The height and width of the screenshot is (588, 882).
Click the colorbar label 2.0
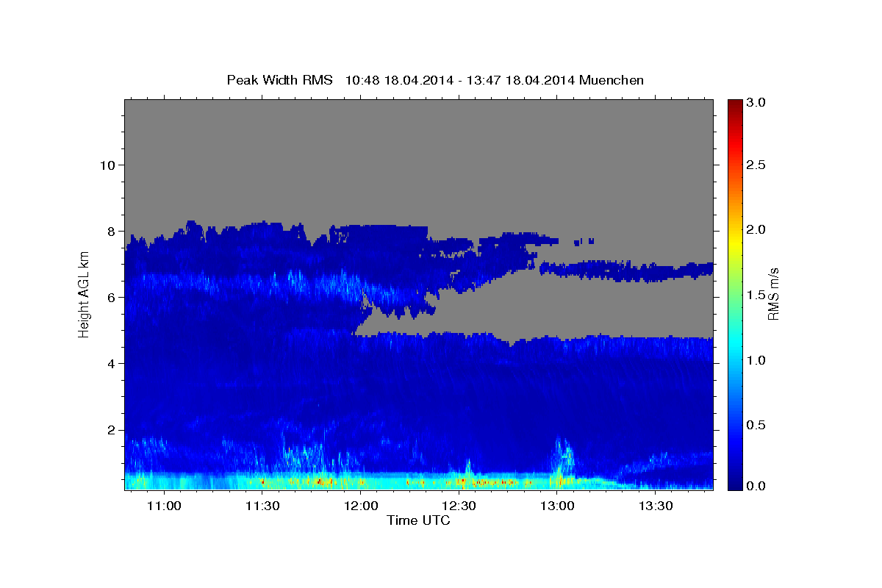(756, 230)
